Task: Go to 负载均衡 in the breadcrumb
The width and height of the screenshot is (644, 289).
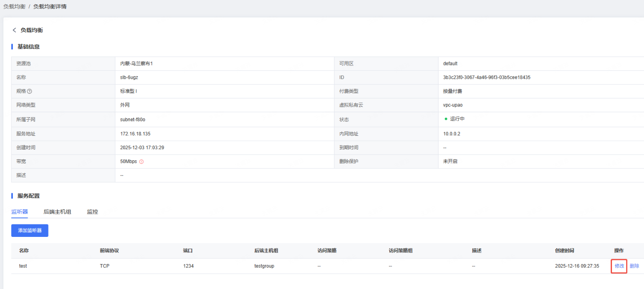Action: 14,7
